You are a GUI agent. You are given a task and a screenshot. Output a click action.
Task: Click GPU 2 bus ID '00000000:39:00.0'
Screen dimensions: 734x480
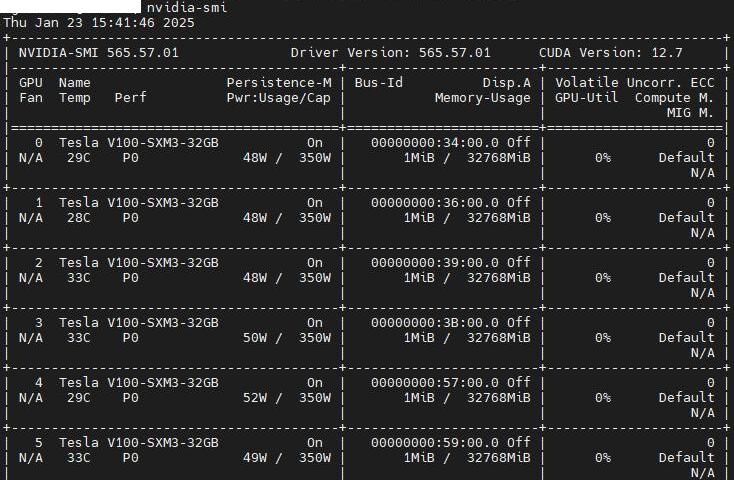(435, 262)
